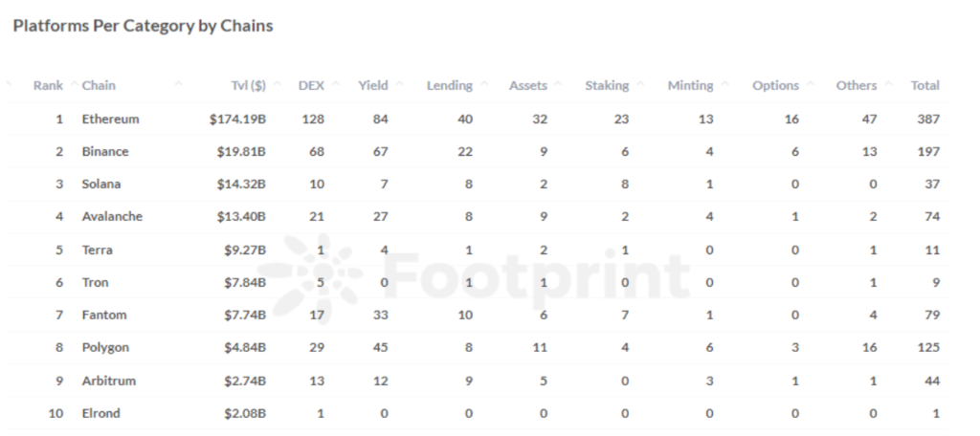Select the Chain column header label
This screenshot has width=980, height=436.
point(99,85)
